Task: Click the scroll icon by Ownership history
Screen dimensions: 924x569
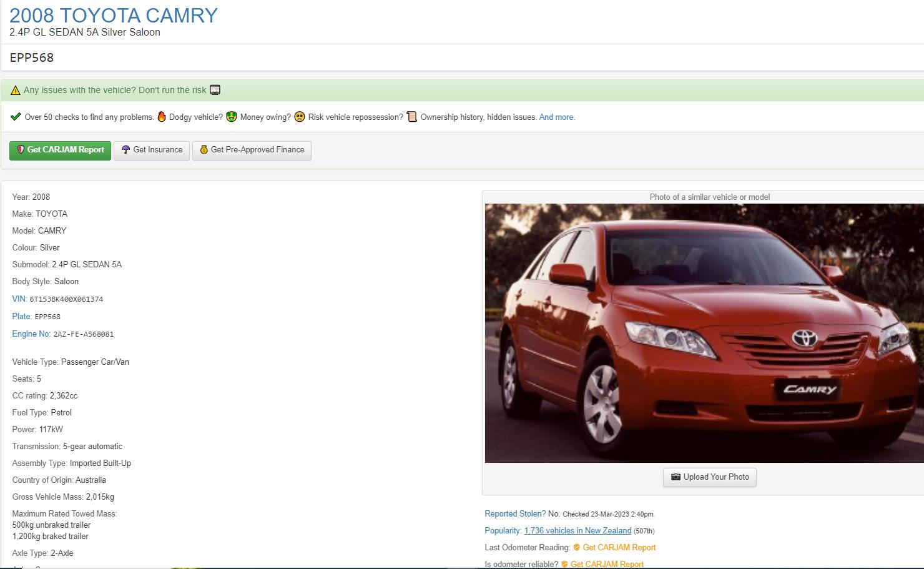Action: [x=412, y=117]
